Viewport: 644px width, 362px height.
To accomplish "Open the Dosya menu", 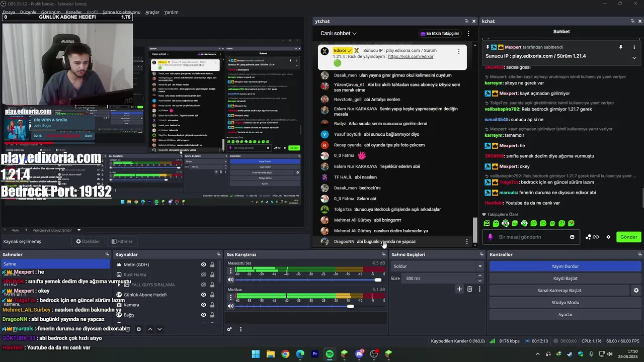I will [x=9, y=12].
